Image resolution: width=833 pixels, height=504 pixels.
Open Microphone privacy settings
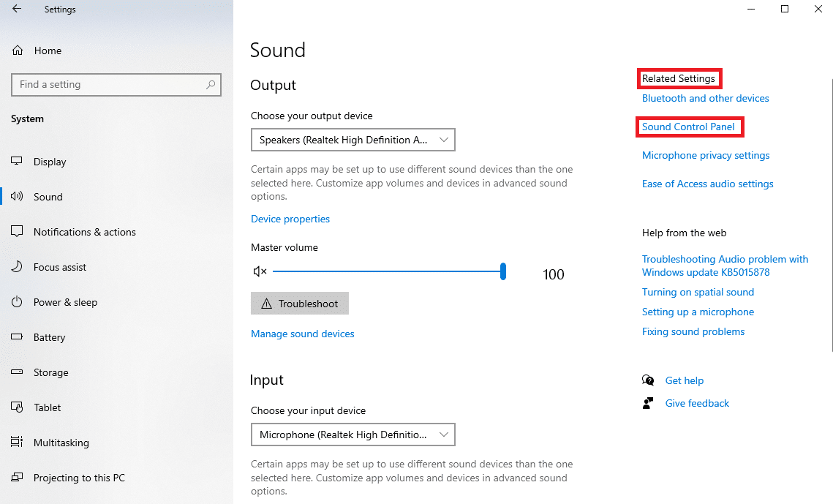705,154
